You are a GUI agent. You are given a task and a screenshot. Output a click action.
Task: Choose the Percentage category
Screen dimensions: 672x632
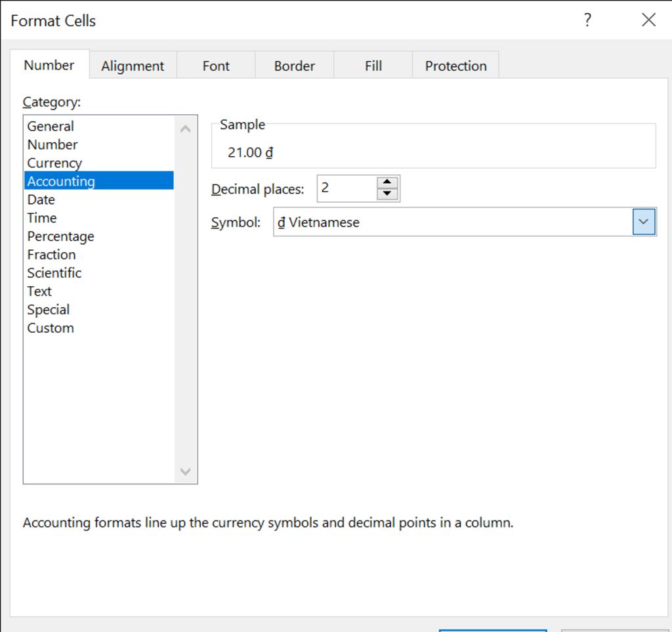point(60,236)
